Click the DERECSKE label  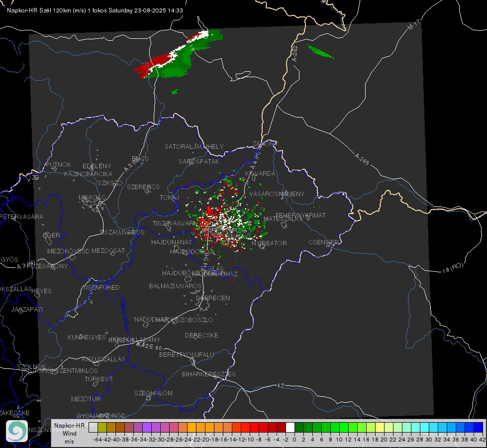pos(201,335)
